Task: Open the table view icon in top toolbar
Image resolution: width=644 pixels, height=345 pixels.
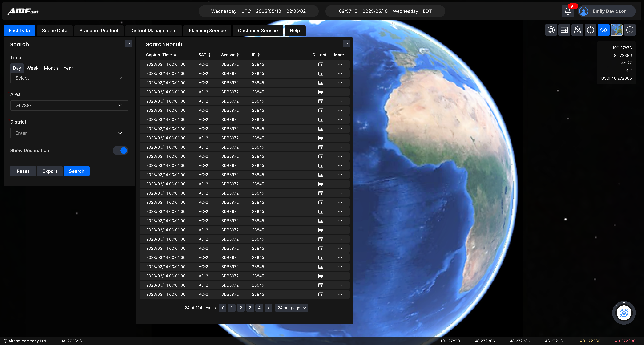Action: (x=564, y=30)
